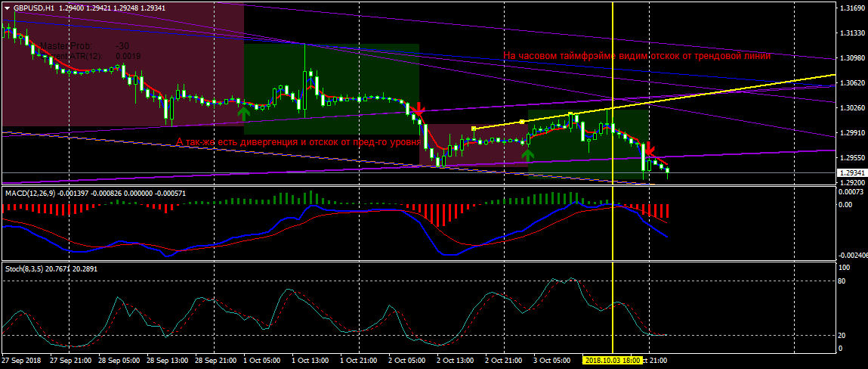868x369 pixels.
Task: Click the 80 level on Stochastic scale
Action: coord(843,281)
